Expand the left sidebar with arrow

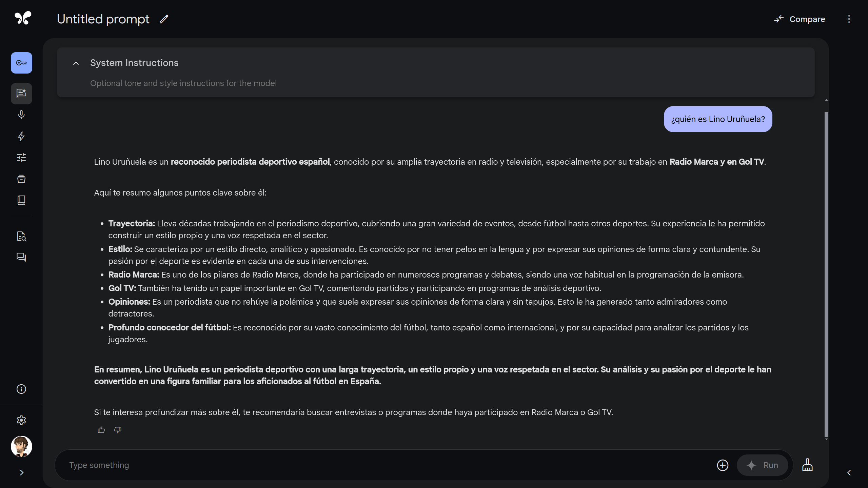[21, 473]
